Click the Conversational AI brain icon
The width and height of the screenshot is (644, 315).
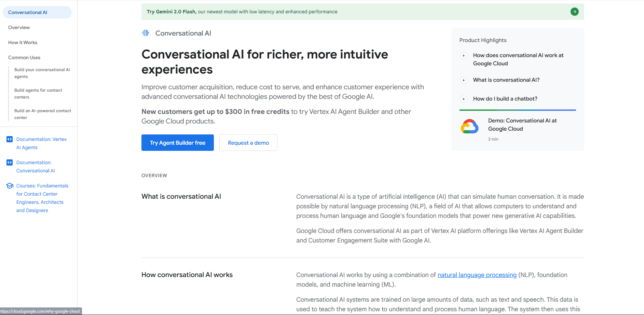146,33
